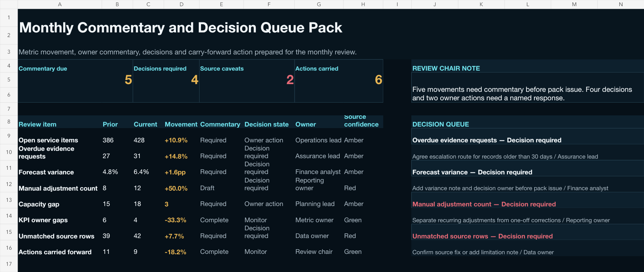Click the 'Source confidence' column header
The image size is (644, 272).
point(361,121)
